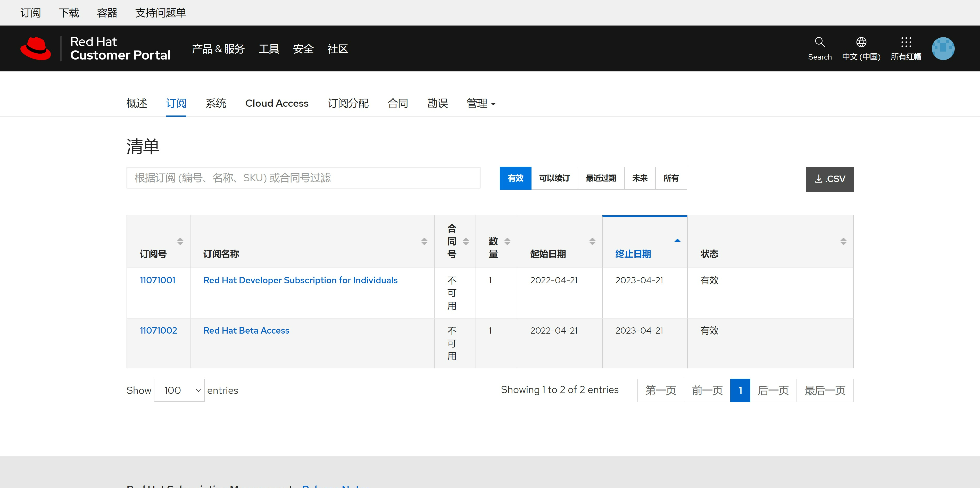Image resolution: width=980 pixels, height=488 pixels.
Task: Open the Cloud Access tab
Action: [x=277, y=103]
